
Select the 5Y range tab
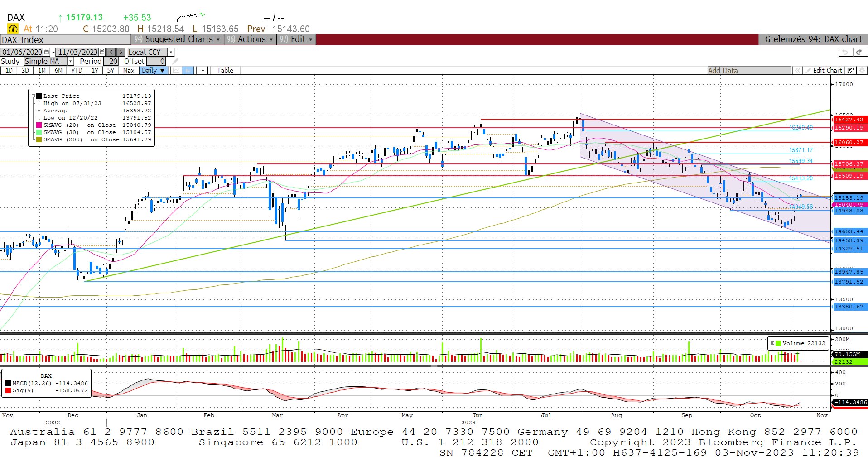(x=111, y=70)
